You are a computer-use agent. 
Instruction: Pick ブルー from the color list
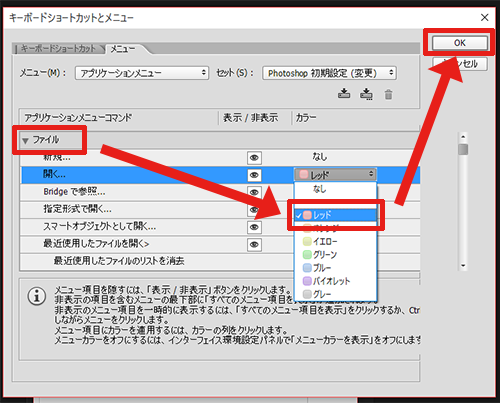[x=335, y=268]
